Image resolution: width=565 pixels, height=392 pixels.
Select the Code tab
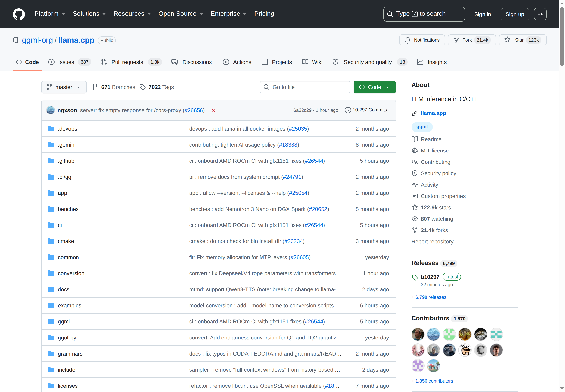[27, 62]
